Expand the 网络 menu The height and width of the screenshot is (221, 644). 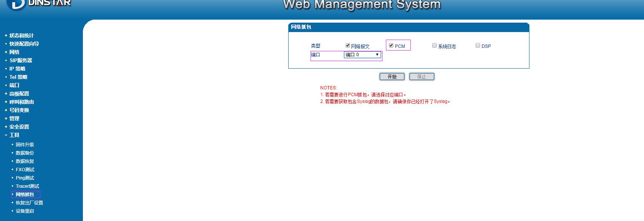point(14,52)
